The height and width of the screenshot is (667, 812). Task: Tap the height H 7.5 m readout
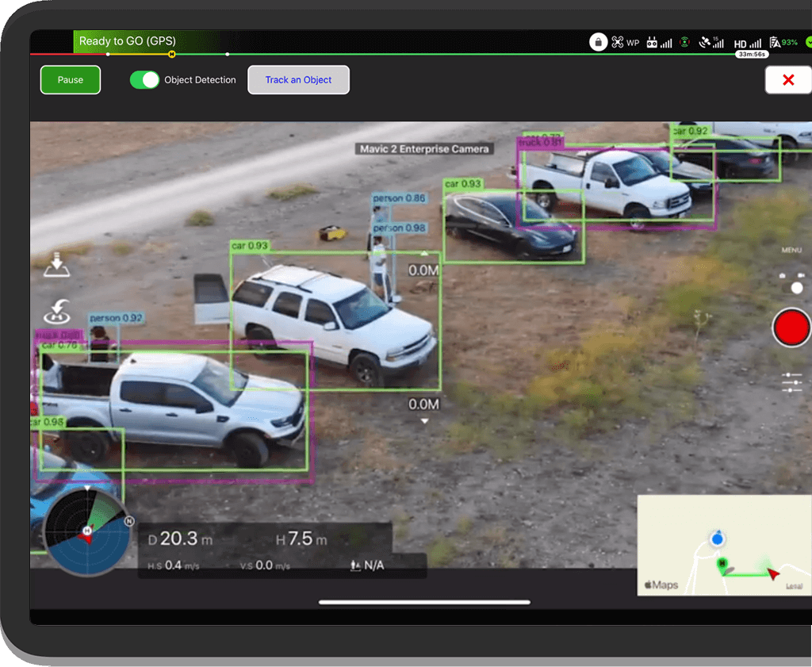click(x=301, y=539)
